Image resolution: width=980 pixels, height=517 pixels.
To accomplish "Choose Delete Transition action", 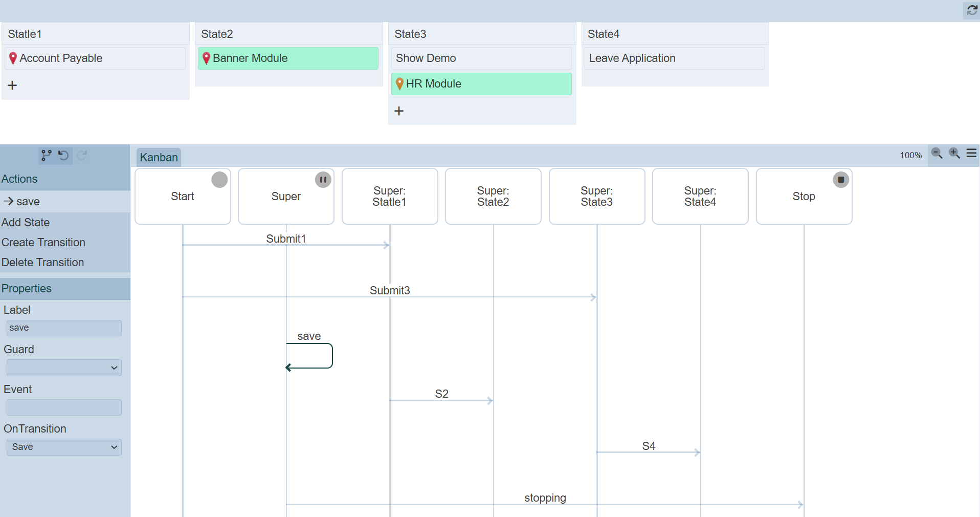I will (x=43, y=263).
